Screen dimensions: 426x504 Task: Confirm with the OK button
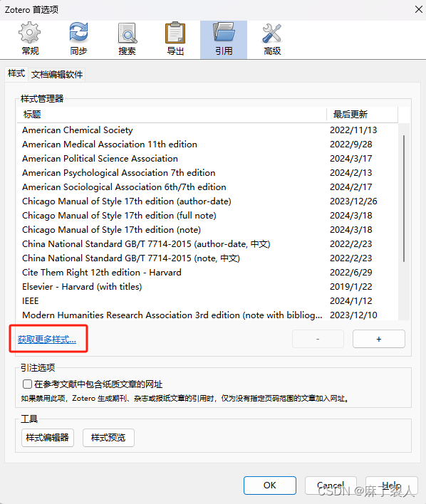[269, 485]
